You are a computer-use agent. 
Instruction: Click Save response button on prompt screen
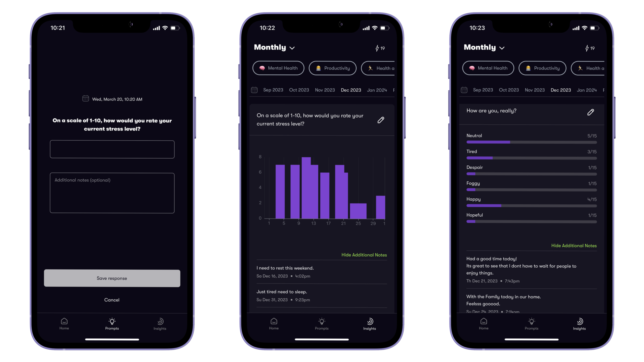click(112, 278)
